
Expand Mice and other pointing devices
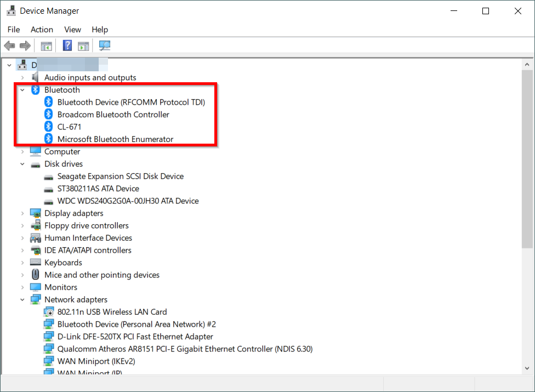click(22, 275)
